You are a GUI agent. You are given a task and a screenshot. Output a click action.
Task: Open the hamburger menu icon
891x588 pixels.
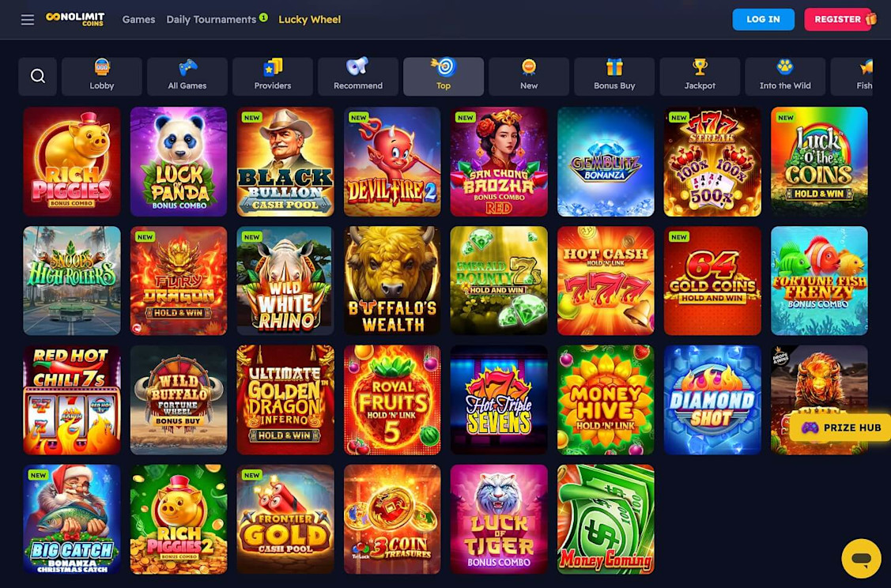(x=27, y=20)
